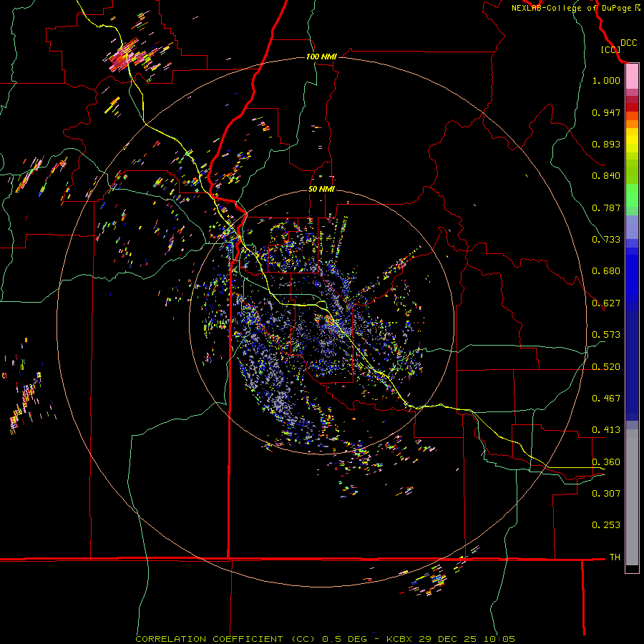
Task: Select the 0.947 scale value
Action: click(x=606, y=112)
